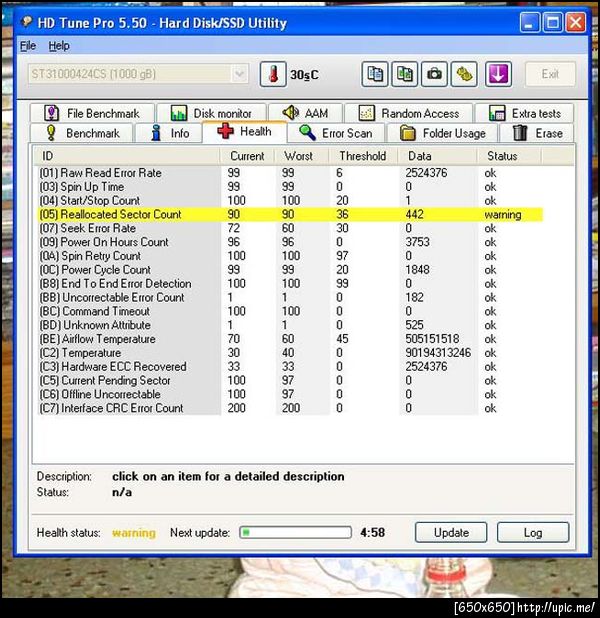This screenshot has width=600, height=618.
Task: Click the Next update progress bar
Action: pyautogui.click(x=296, y=533)
